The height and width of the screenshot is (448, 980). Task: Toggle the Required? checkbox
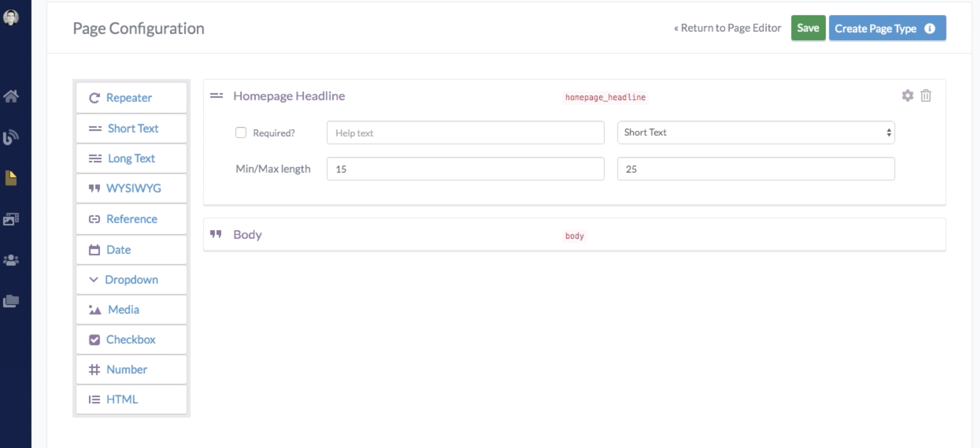point(241,132)
